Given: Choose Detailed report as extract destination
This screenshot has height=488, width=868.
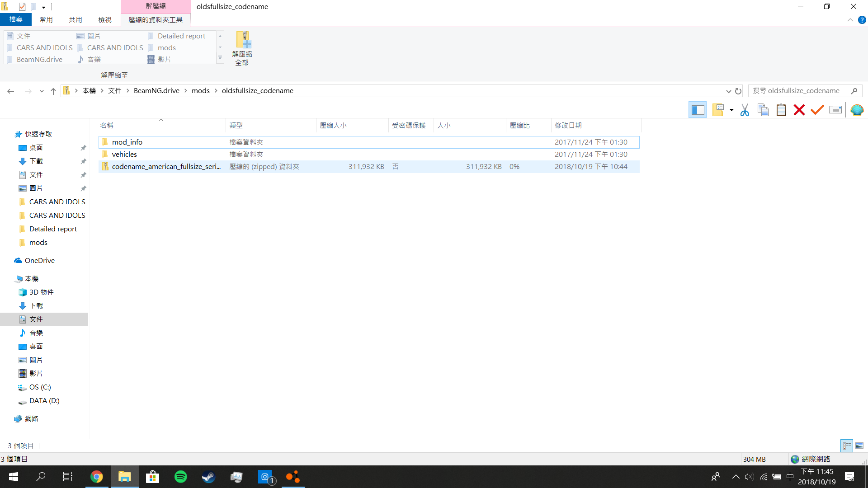Looking at the screenshot, I should (x=176, y=36).
